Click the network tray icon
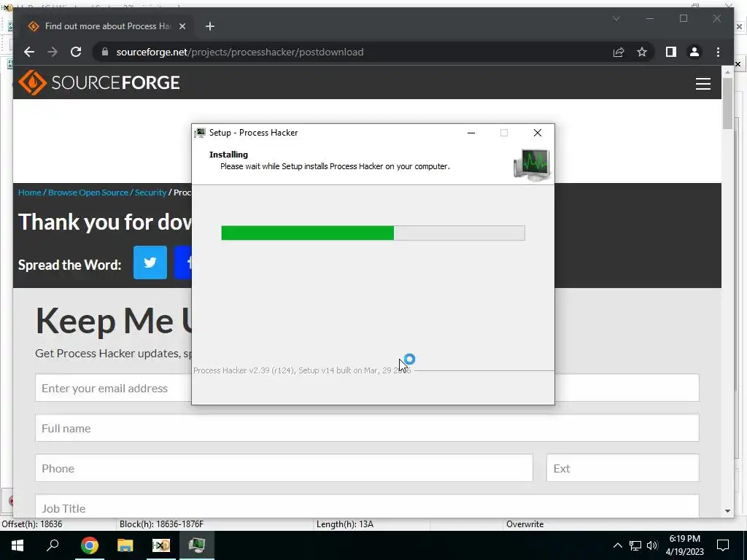747x560 pixels. (635, 545)
